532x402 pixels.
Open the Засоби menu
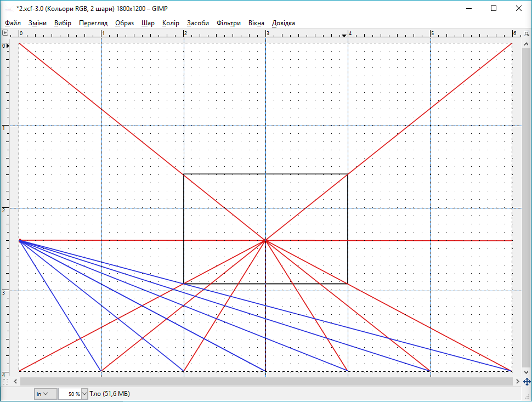(x=198, y=23)
